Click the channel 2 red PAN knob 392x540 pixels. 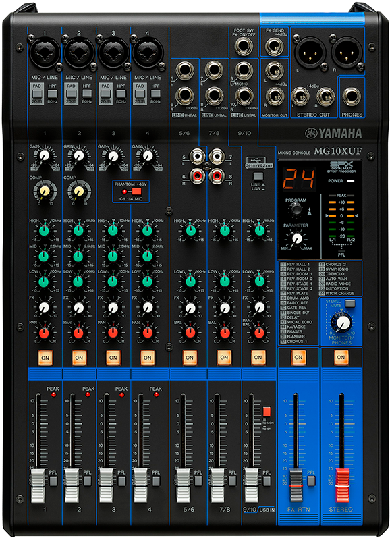(x=78, y=333)
